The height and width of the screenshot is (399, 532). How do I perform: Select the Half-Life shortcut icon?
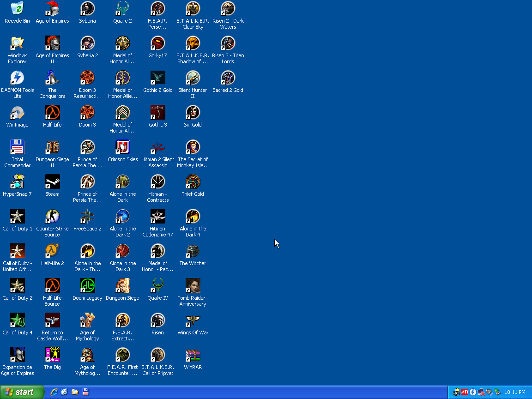point(53,113)
